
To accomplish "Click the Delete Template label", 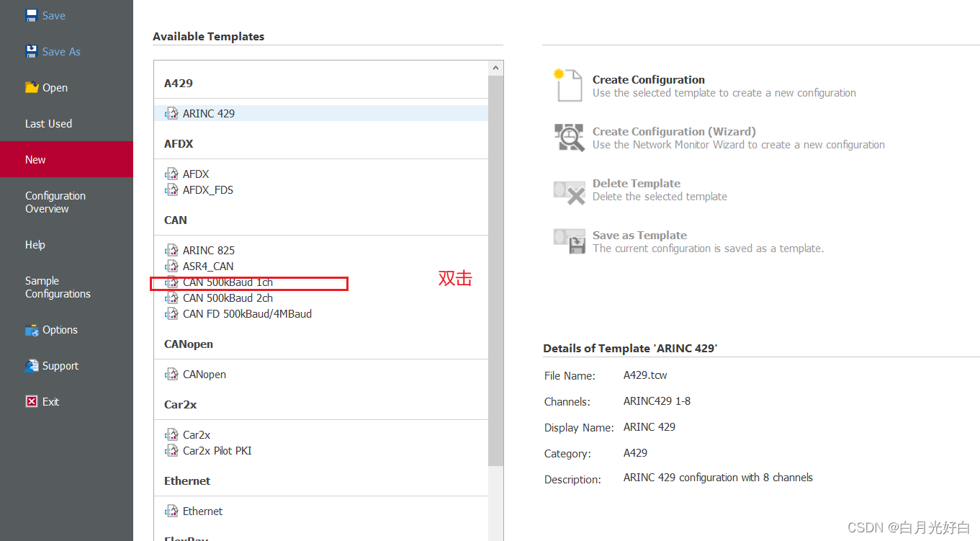I will [637, 183].
